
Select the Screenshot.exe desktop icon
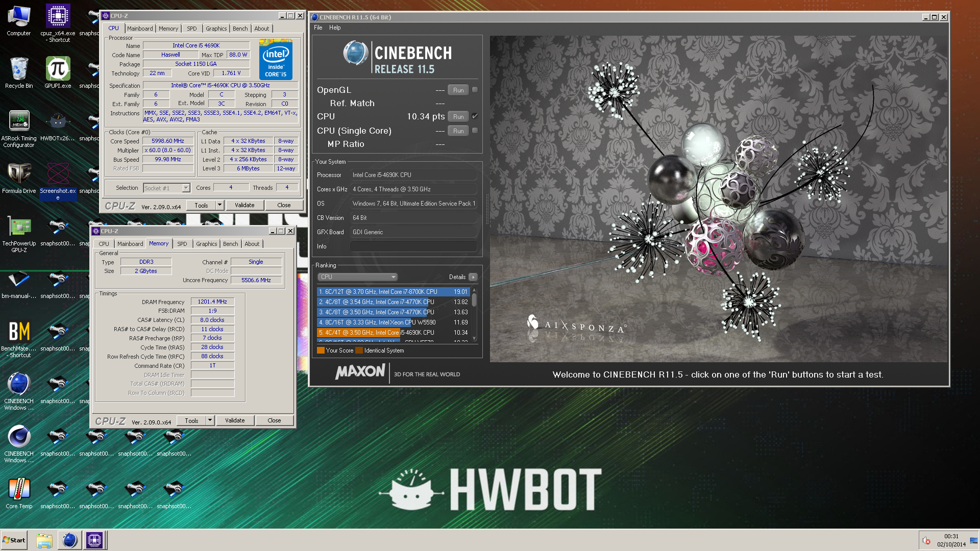pos(58,181)
